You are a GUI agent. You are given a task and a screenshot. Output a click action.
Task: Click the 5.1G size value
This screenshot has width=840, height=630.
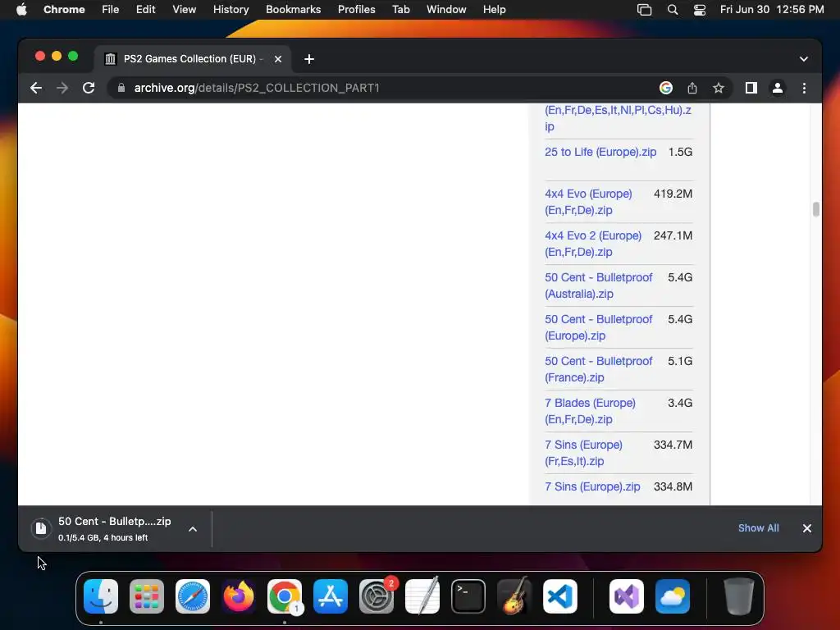680,361
